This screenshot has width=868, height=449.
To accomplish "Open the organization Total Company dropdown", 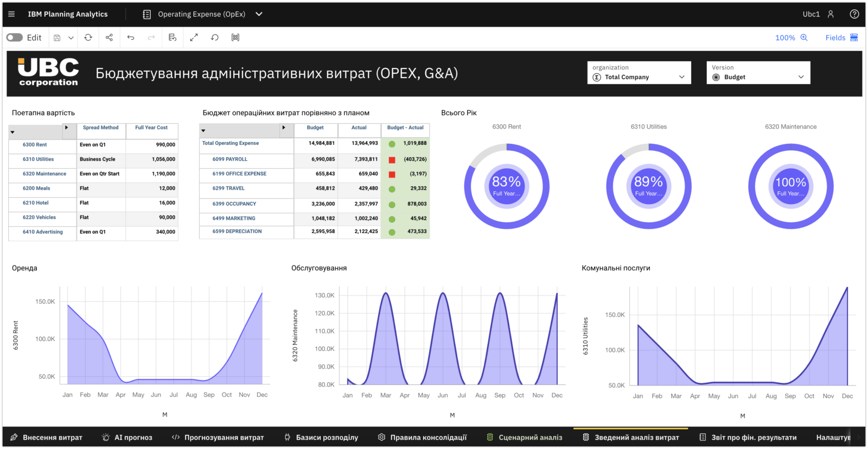I will (639, 73).
